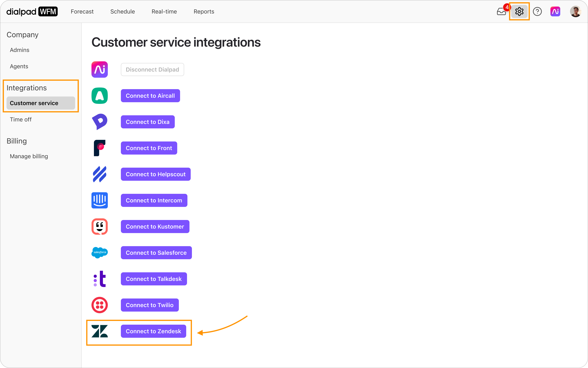Click Connect to Kustomer
The width and height of the screenshot is (588, 368).
(155, 227)
